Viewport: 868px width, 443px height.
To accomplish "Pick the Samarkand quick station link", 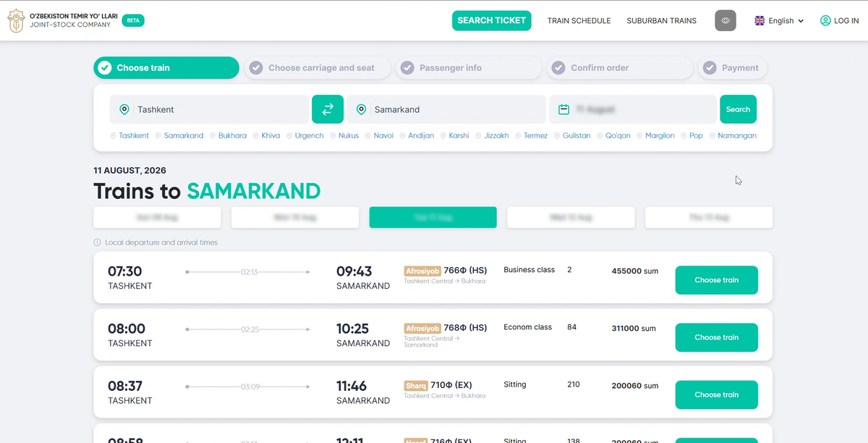I will tap(184, 135).
